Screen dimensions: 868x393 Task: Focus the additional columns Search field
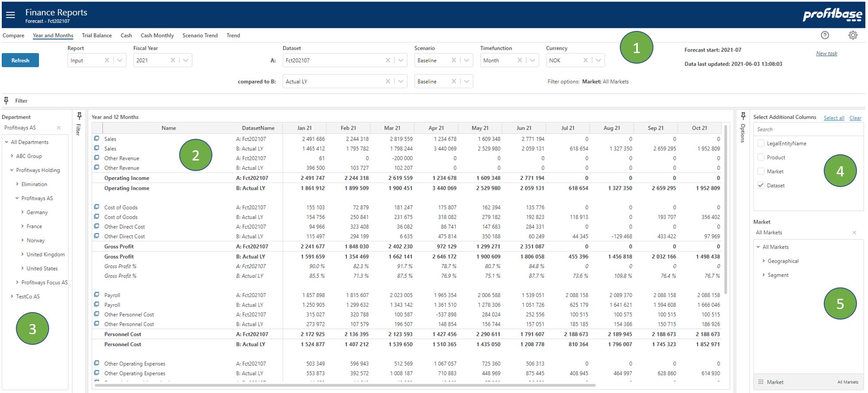808,130
